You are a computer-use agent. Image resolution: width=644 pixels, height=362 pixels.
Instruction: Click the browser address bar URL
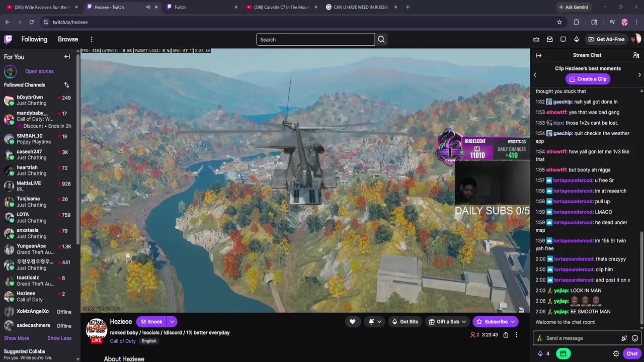pyautogui.click(x=70, y=22)
